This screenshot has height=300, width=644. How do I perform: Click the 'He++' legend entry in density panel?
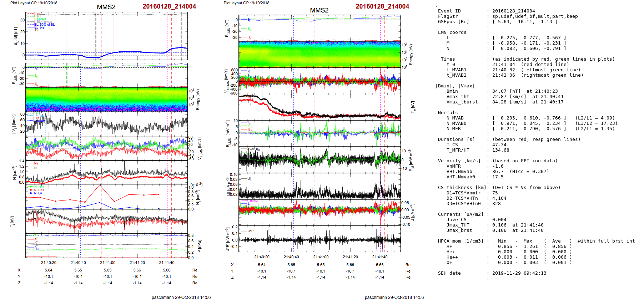(42, 190)
